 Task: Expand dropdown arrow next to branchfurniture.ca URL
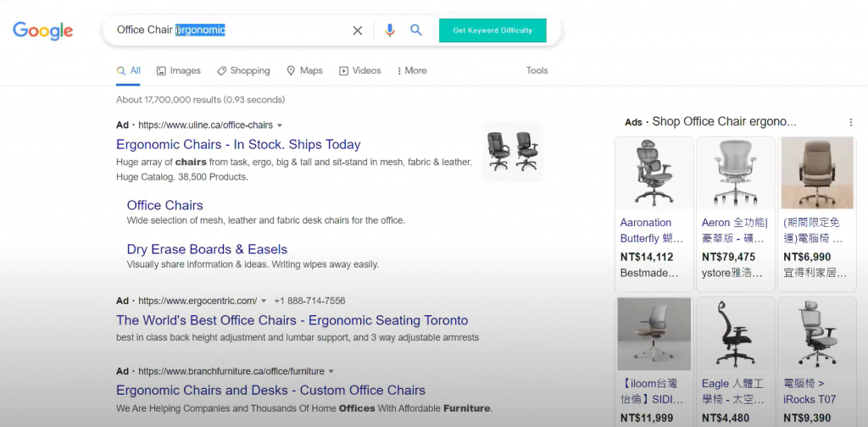coord(331,371)
